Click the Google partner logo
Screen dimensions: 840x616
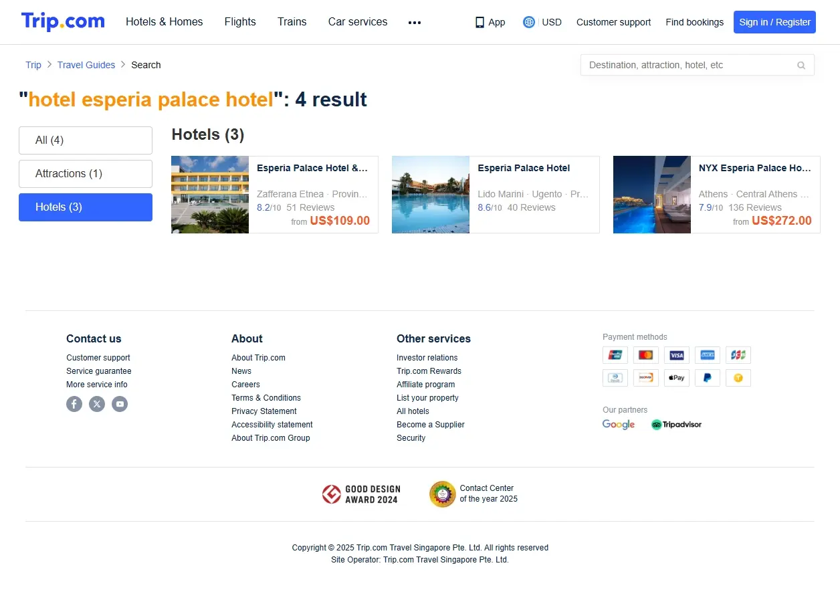click(x=619, y=425)
